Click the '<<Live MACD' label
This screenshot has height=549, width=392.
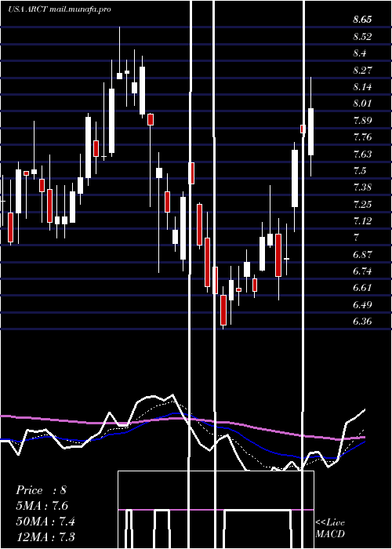330,528
